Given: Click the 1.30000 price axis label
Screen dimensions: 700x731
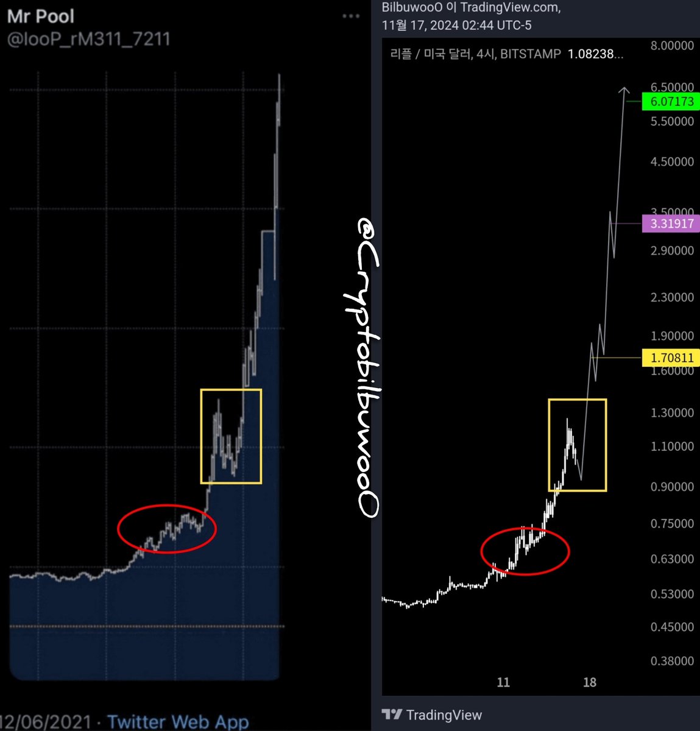Looking at the screenshot, I should 672,412.
